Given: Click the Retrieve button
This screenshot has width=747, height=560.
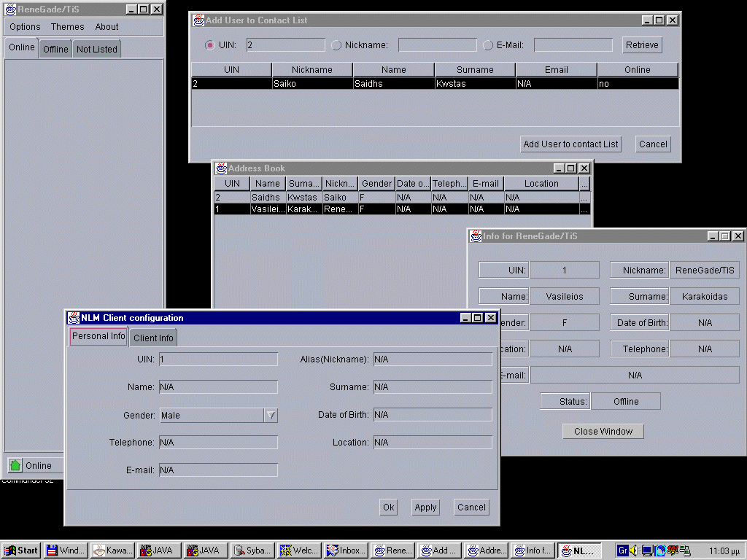Looking at the screenshot, I should [x=642, y=44].
